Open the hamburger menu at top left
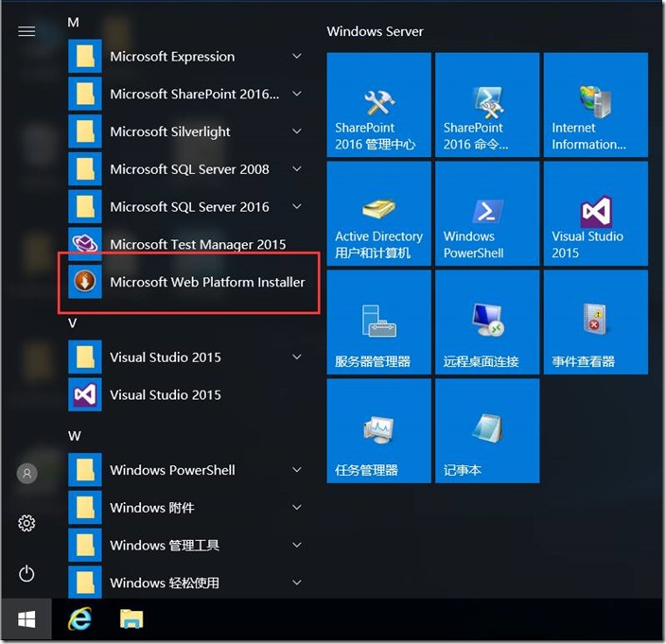The image size is (666, 644). click(26, 31)
